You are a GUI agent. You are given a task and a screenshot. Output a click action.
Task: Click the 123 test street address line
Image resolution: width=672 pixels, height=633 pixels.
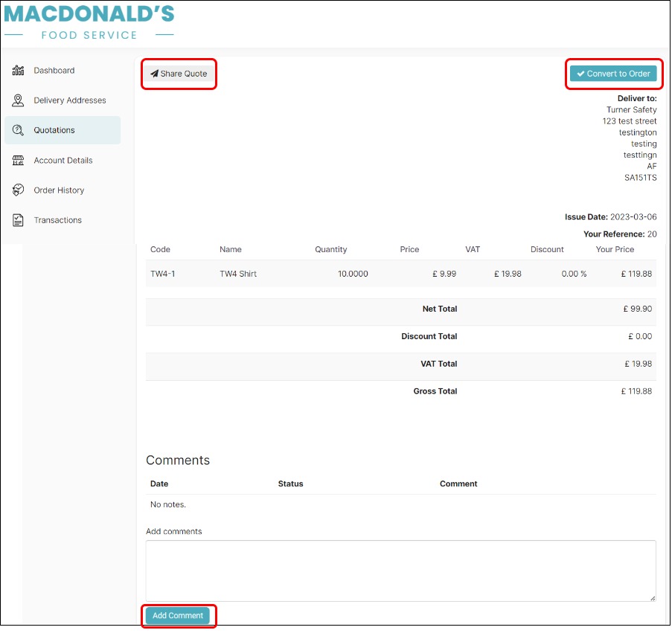click(629, 121)
